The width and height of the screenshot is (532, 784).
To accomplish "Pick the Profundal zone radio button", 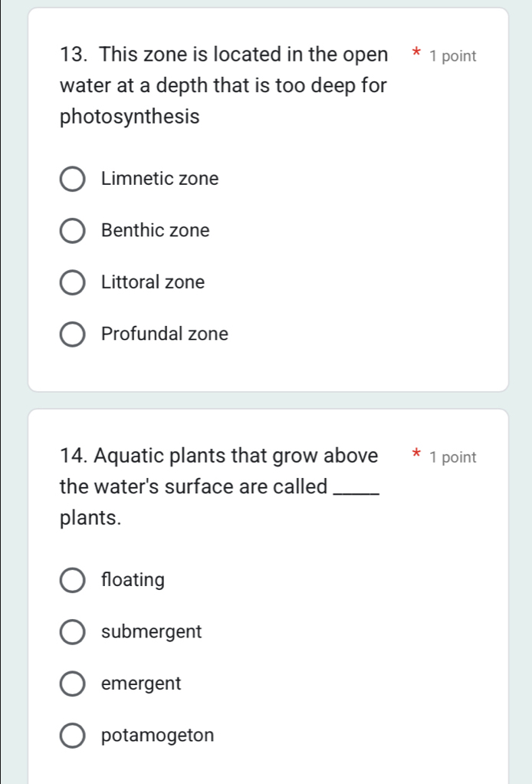I will 73,334.
